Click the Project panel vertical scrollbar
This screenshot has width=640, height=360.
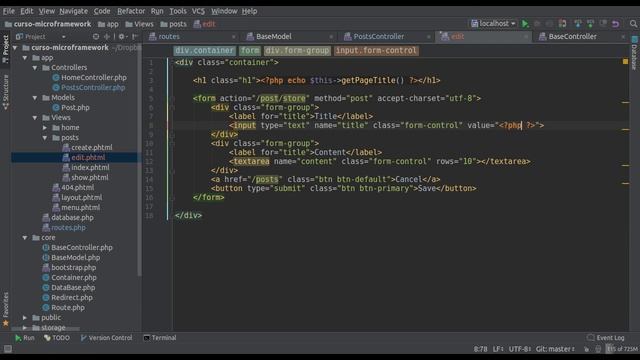pos(140,159)
